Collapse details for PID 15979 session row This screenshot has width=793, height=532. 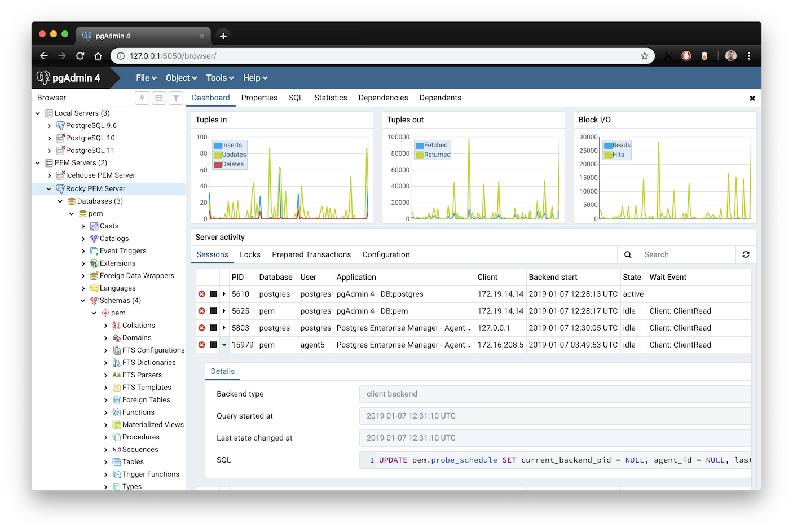point(224,345)
